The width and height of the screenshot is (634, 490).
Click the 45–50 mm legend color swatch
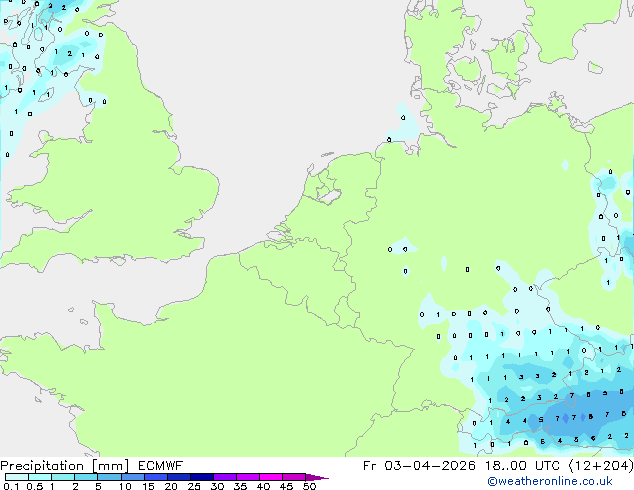coord(294,477)
